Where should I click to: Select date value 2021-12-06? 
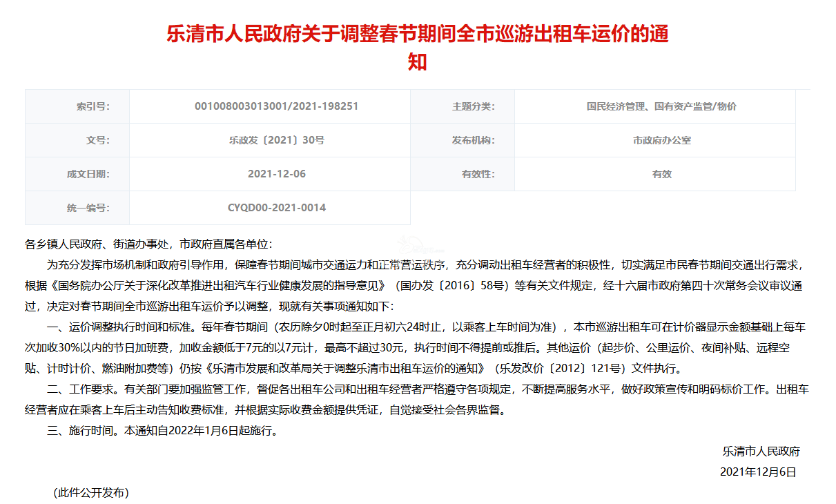(277, 174)
